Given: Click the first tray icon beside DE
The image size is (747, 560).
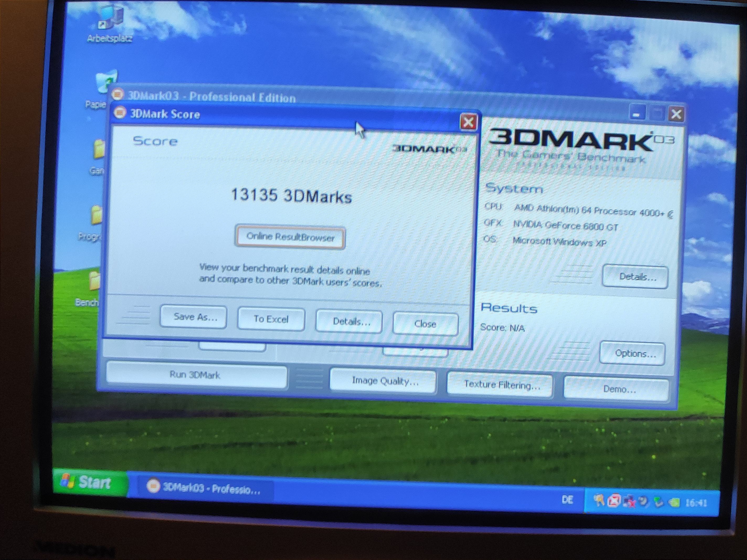Looking at the screenshot, I should (599, 500).
